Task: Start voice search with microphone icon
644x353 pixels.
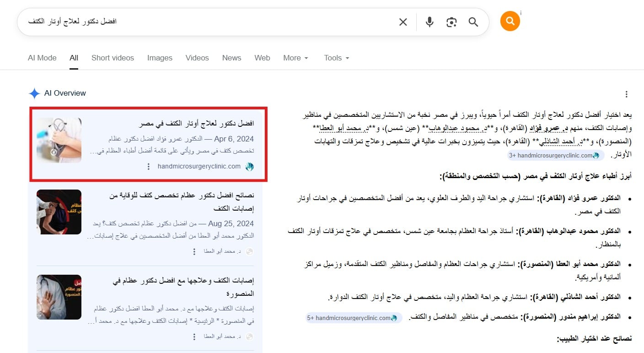Action: [429, 22]
